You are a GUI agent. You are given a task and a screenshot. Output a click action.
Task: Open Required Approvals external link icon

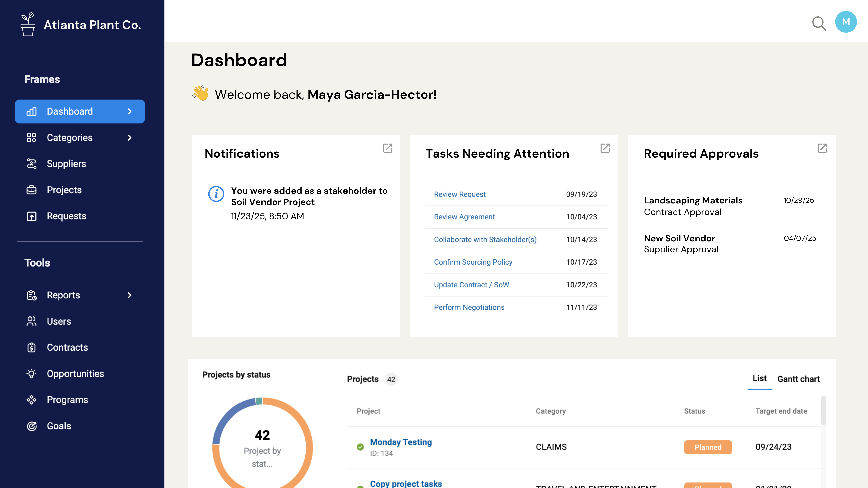coord(822,148)
